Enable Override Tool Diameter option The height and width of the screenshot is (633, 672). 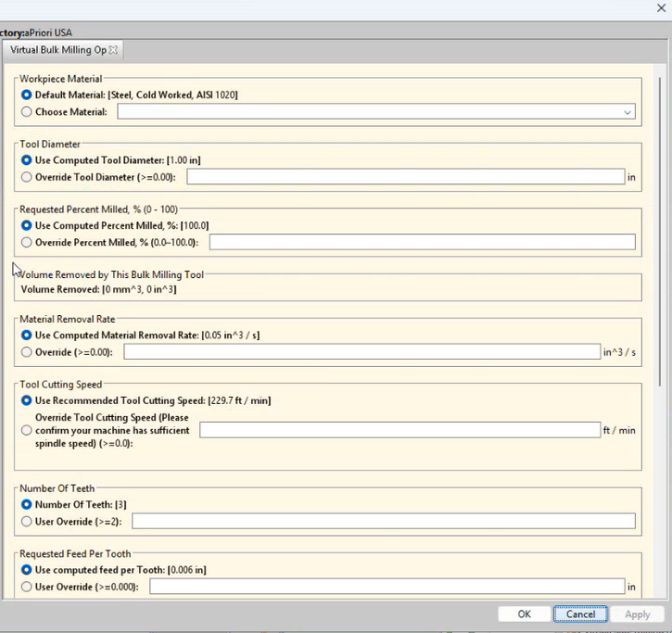click(27, 177)
